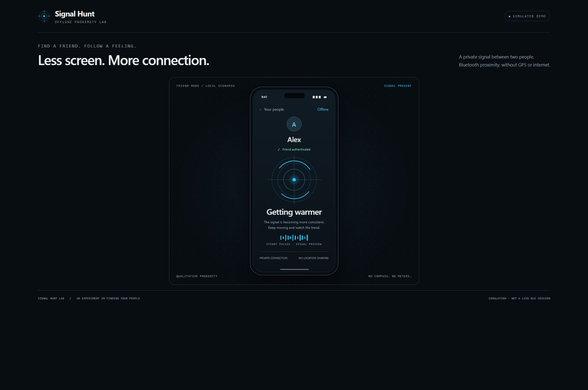588x390 pixels.
Task: Click the Offline Proximity Lab subtitle
Action: pos(81,22)
